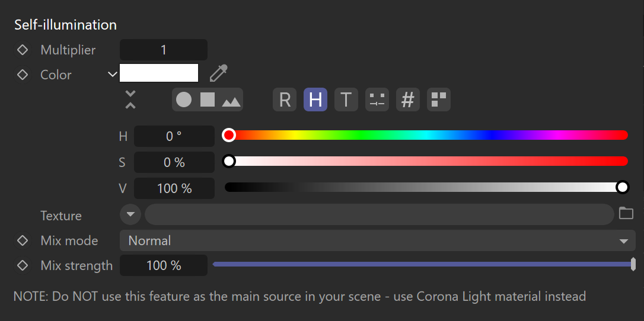
Task: Open the color swatches panel
Action: pos(439,99)
